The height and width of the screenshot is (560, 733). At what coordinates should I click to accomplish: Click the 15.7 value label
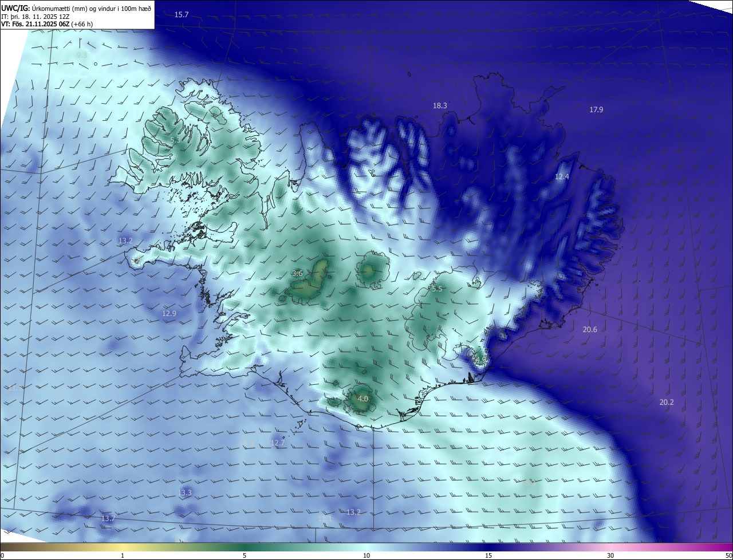coord(182,14)
